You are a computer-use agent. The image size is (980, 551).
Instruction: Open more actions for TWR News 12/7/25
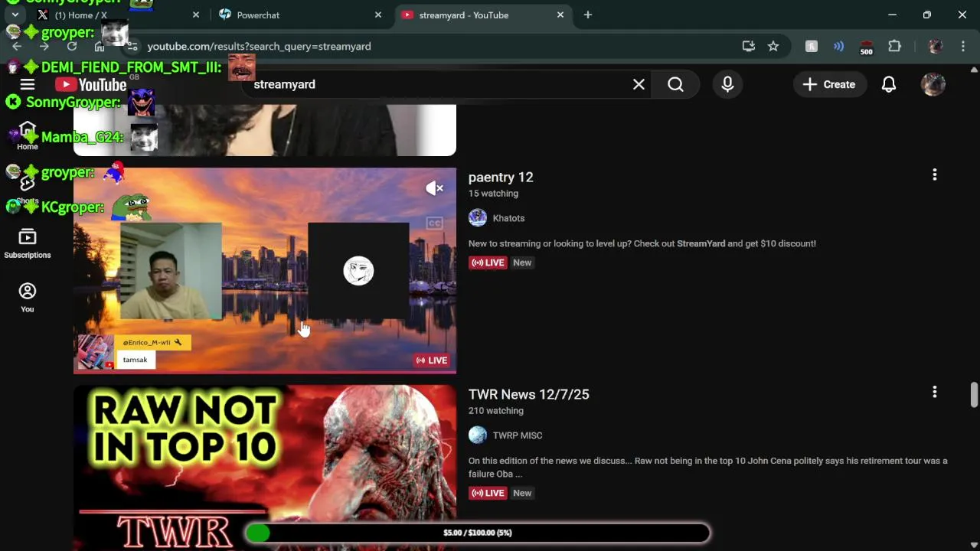click(x=934, y=392)
